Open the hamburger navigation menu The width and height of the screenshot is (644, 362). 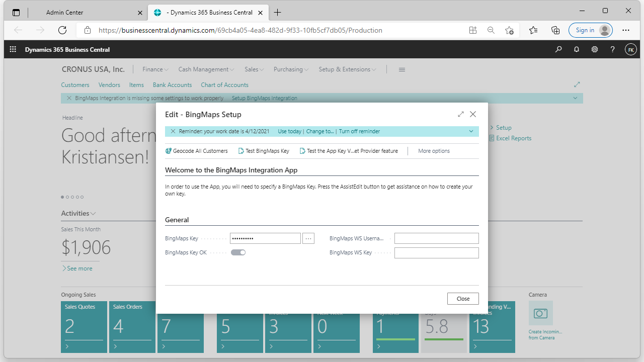point(402,69)
